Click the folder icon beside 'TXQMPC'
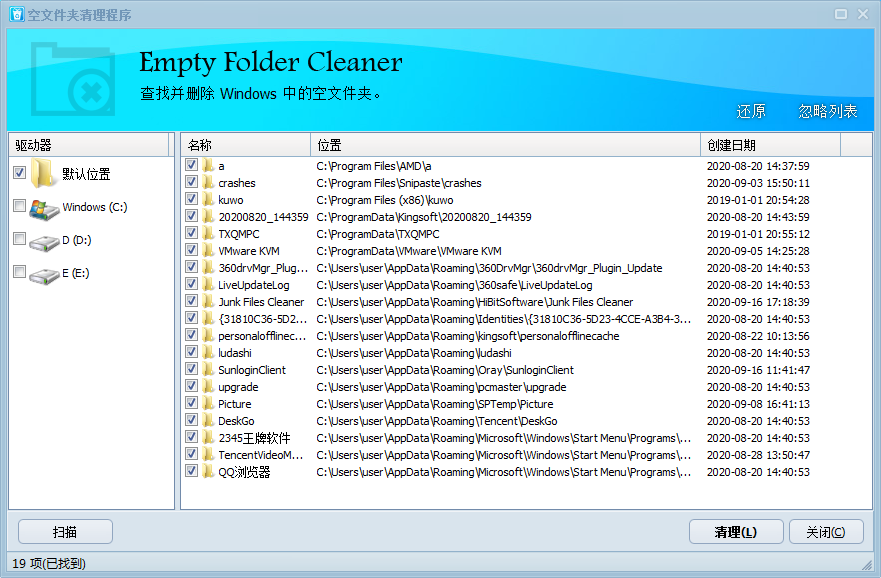The image size is (881, 578). (x=209, y=234)
